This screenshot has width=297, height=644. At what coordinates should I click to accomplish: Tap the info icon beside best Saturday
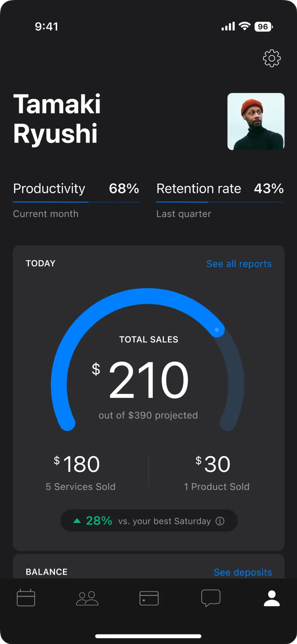tap(220, 521)
